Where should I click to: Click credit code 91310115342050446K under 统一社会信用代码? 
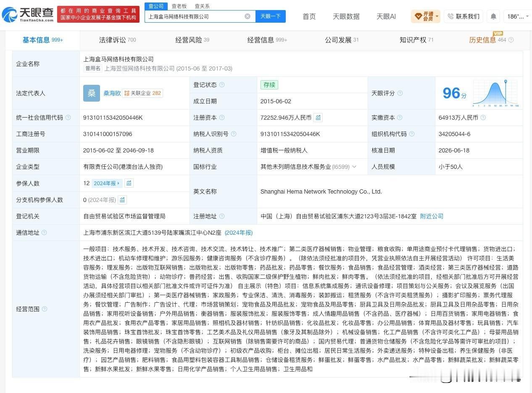(x=113, y=118)
